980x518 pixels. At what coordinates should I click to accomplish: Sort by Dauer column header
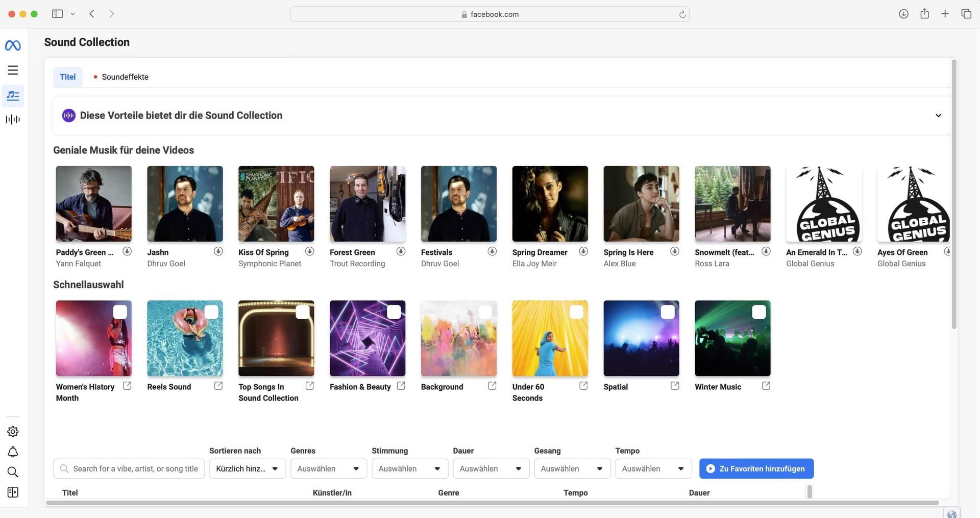click(x=699, y=492)
